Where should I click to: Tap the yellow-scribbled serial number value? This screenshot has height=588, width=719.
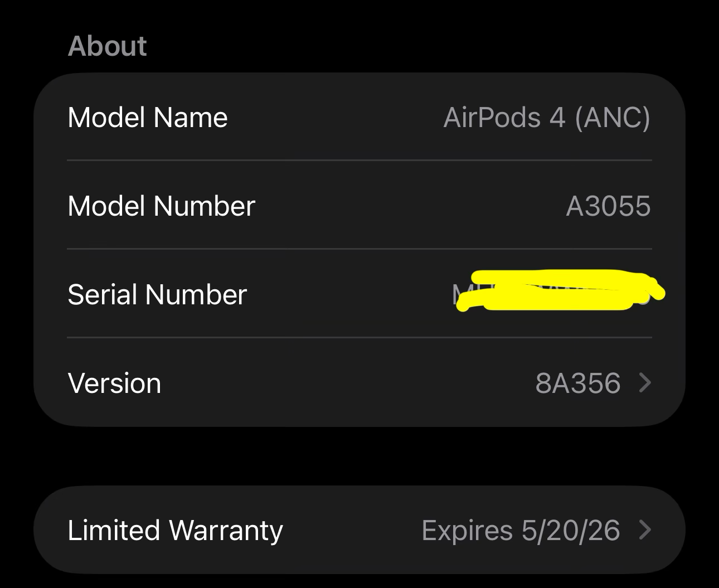[557, 290]
